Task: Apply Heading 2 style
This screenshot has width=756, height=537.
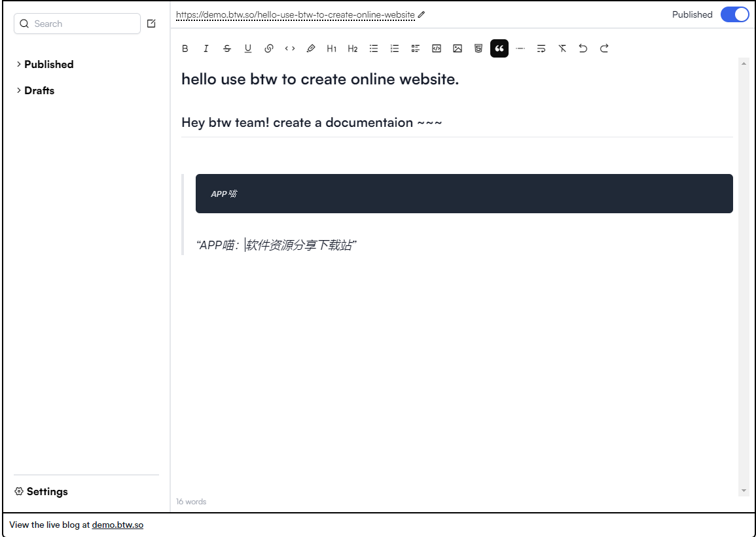Action: 353,48
